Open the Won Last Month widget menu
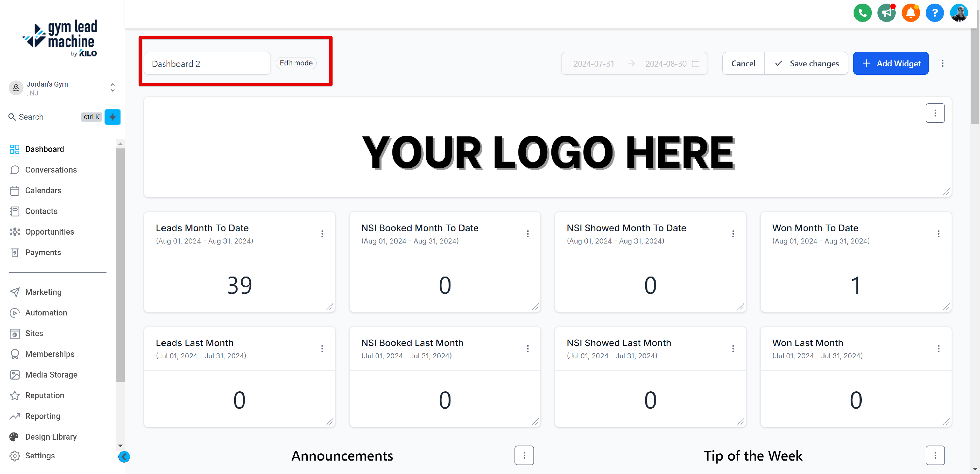Screen dimensions: 980x474 (x=938, y=349)
